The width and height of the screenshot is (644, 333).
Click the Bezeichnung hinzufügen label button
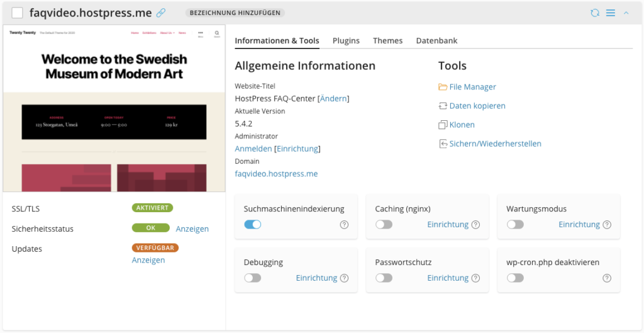(x=235, y=13)
